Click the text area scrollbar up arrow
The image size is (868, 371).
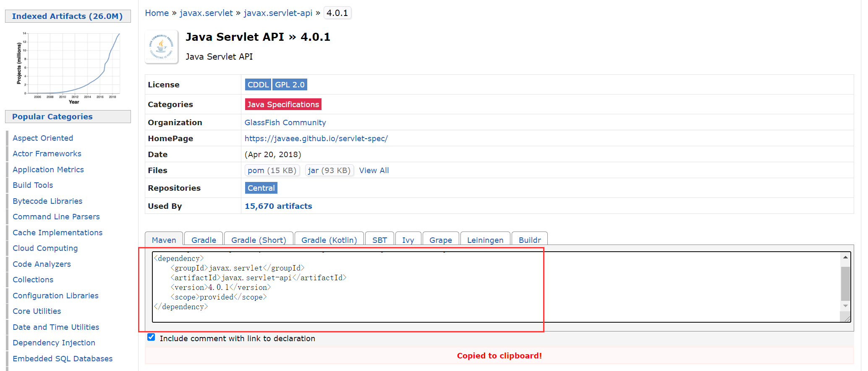click(x=845, y=257)
